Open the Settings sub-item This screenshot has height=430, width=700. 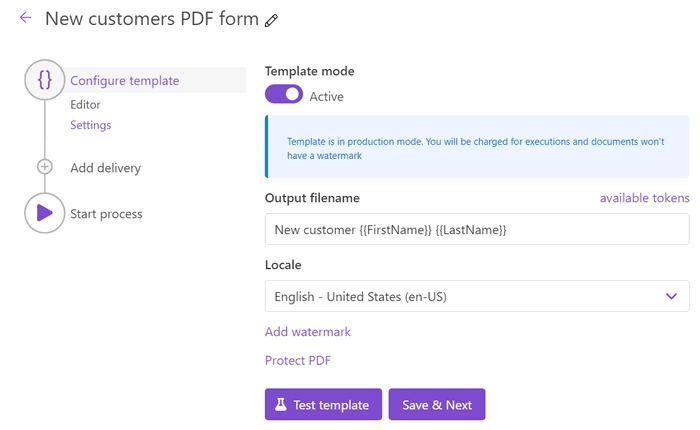pyautogui.click(x=91, y=125)
